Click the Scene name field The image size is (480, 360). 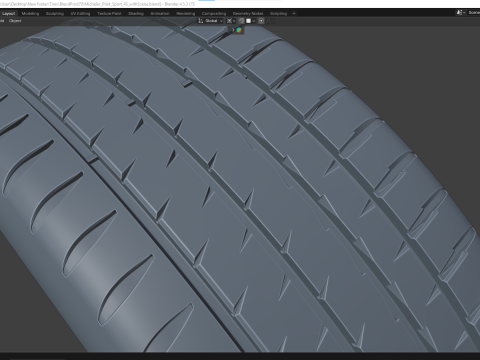point(474,13)
